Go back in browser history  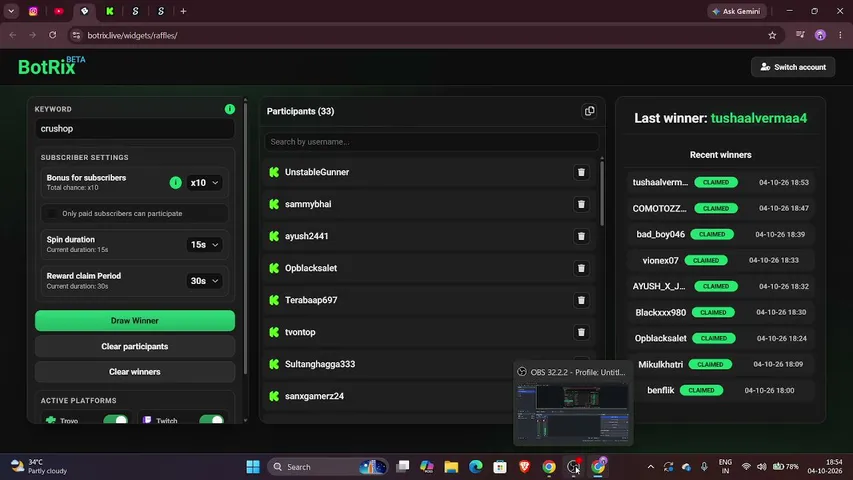point(13,35)
